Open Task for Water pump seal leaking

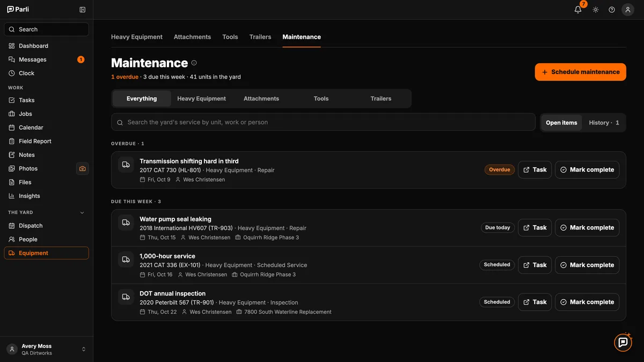point(535,227)
